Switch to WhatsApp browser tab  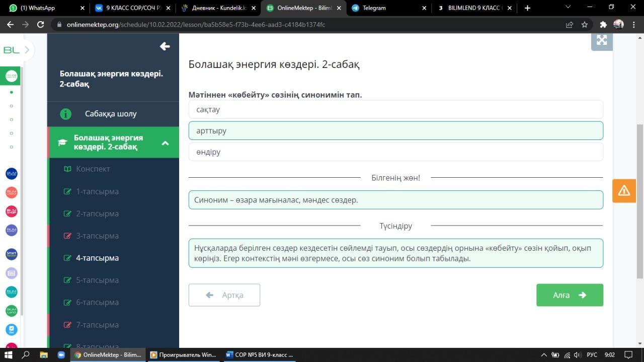44,8
